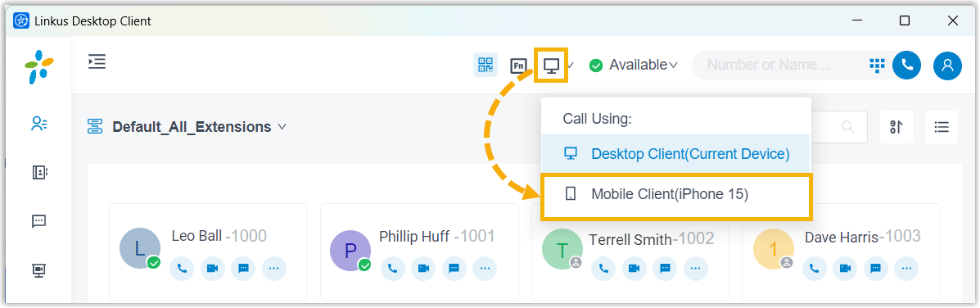Start video call with Phillip Huff
The height and width of the screenshot is (308, 980).
click(423, 269)
